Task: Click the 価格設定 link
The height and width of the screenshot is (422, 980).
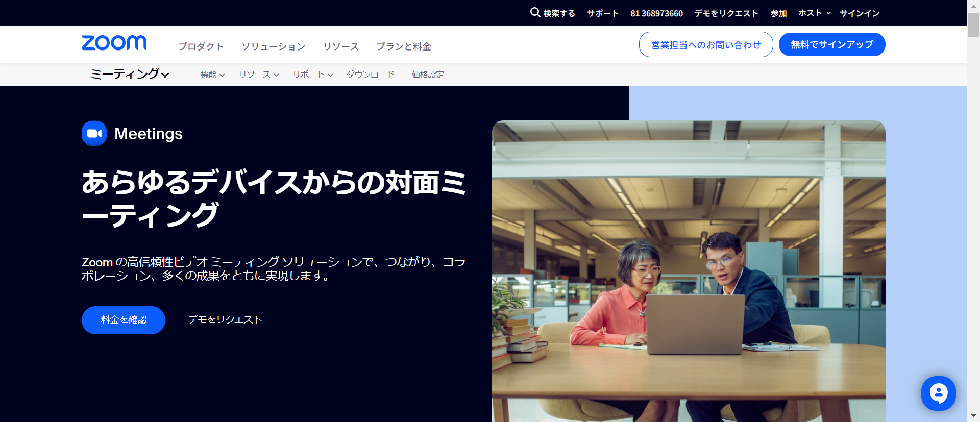Action: (428, 75)
